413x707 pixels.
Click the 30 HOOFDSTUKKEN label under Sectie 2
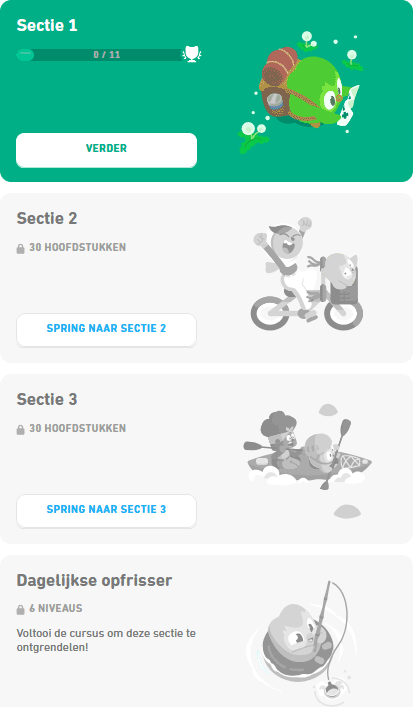point(78,247)
